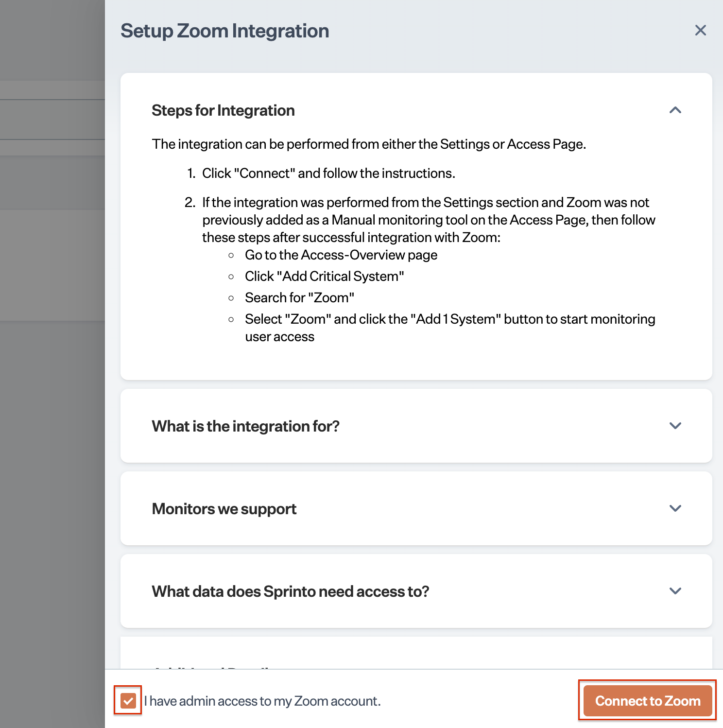Click the "Steps for Integration" heading
This screenshot has width=723, height=728.
pyautogui.click(x=223, y=110)
